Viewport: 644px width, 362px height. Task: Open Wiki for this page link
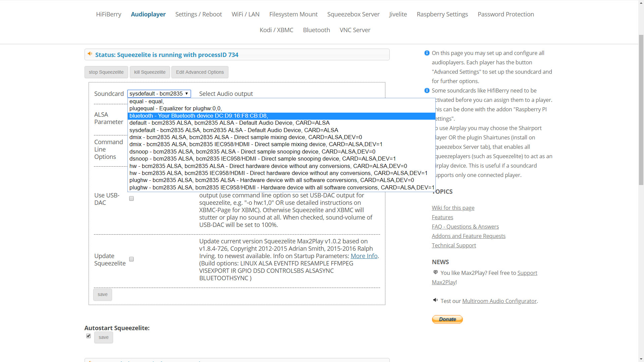coord(453,208)
